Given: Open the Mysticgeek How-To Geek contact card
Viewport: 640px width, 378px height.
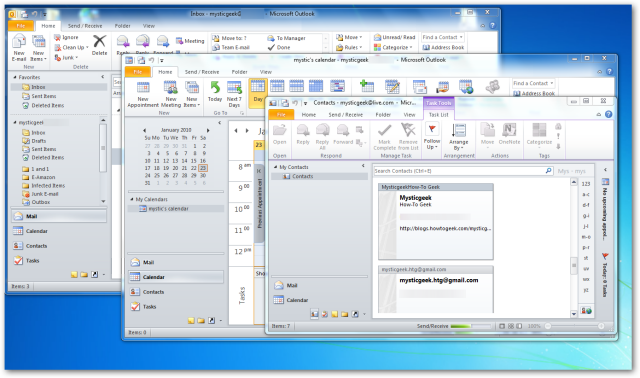Looking at the screenshot, I should [x=436, y=222].
